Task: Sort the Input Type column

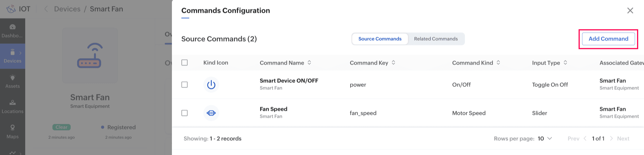Action: [565, 63]
